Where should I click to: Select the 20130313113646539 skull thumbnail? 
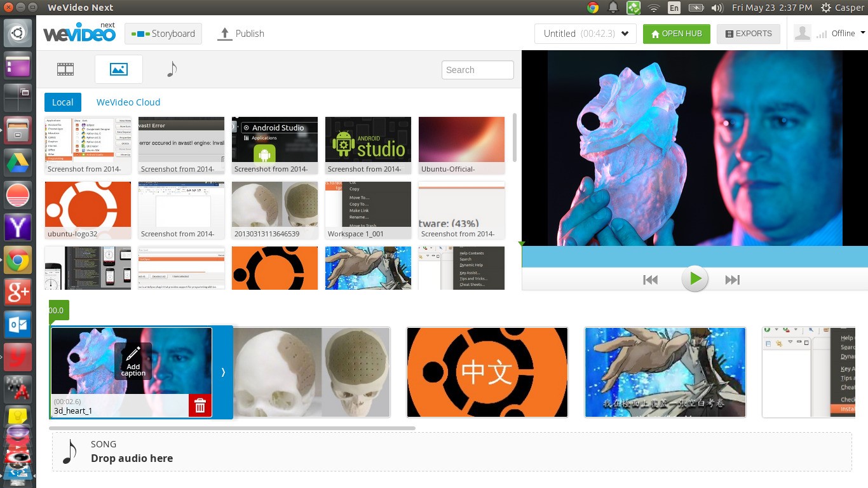tap(275, 210)
